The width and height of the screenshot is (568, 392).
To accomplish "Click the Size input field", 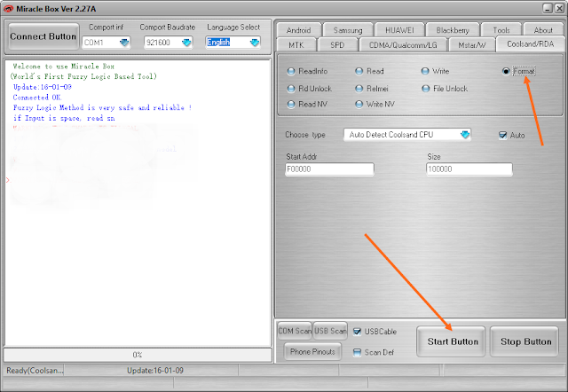I will point(469,169).
